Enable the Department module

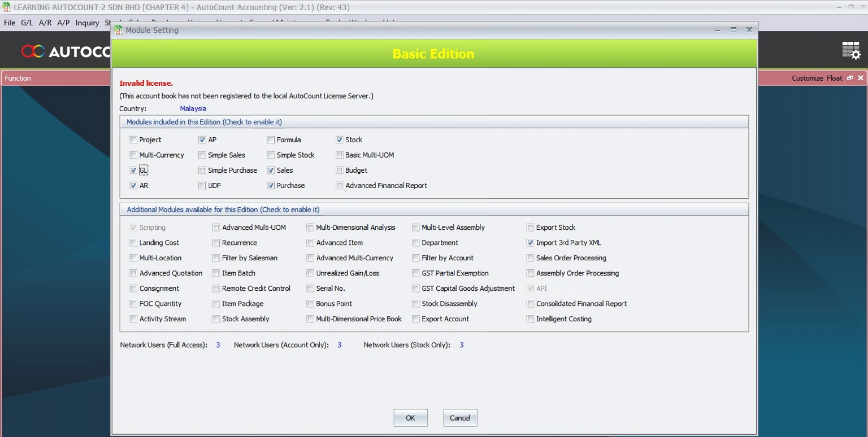tap(416, 242)
